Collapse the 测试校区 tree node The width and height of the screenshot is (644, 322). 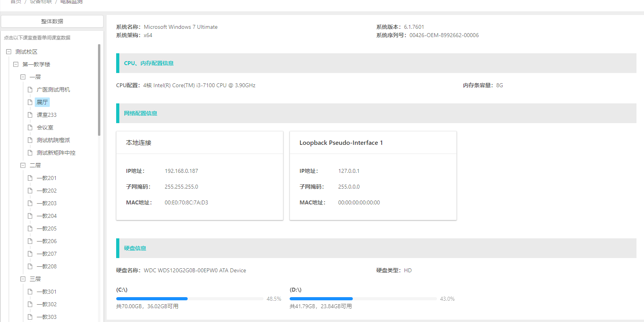[x=9, y=52]
